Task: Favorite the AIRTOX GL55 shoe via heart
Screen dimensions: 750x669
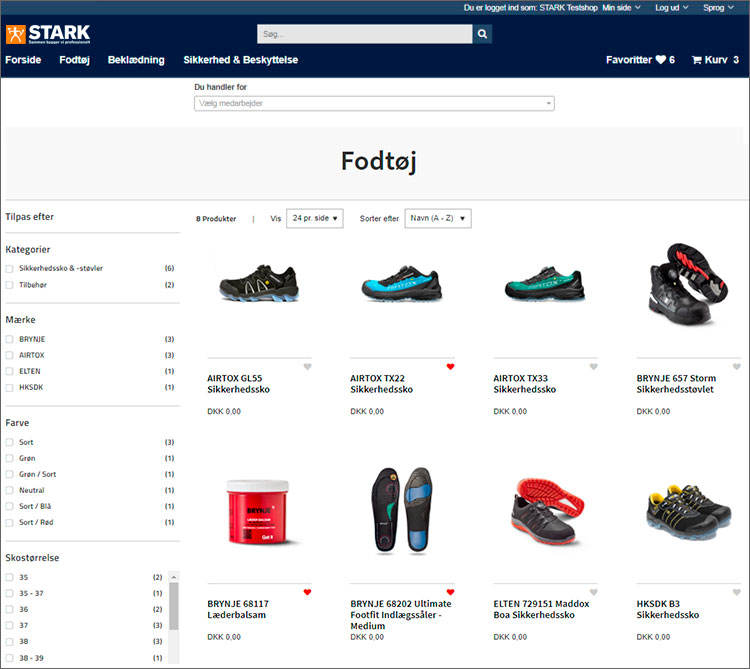Action: click(307, 367)
